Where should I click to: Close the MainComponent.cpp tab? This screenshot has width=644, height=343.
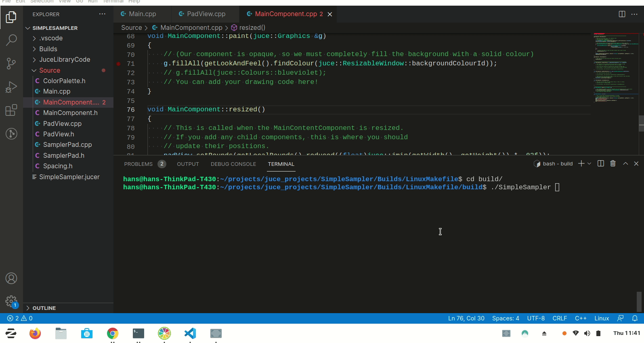[x=330, y=14]
